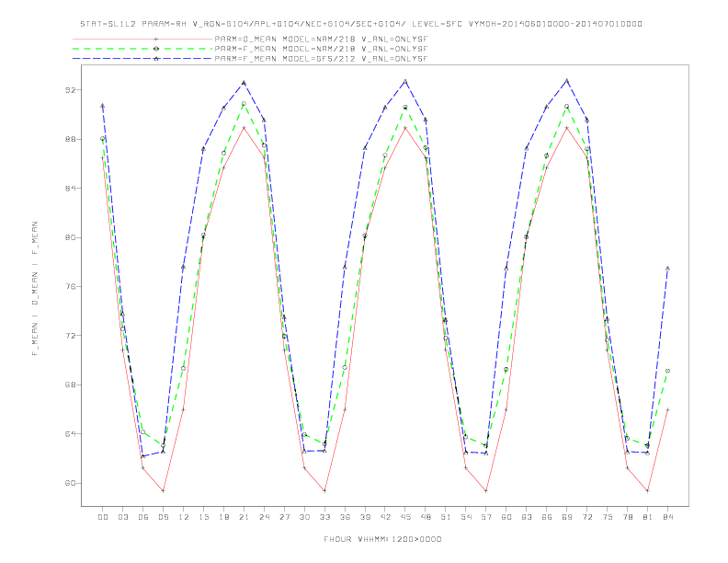
Task: Click x-axis forecast hour label 03
Action: click(x=123, y=517)
